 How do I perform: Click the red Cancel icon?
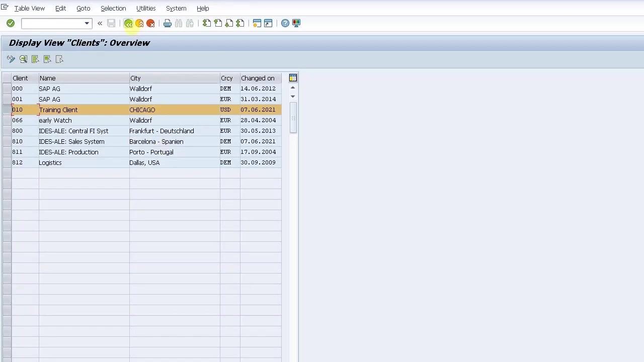[x=150, y=23]
